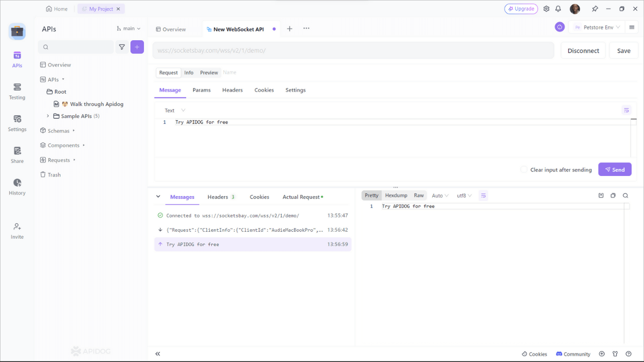This screenshot has height=362, width=644.
Task: Expand the Sample APIs folder
Action: 48,116
